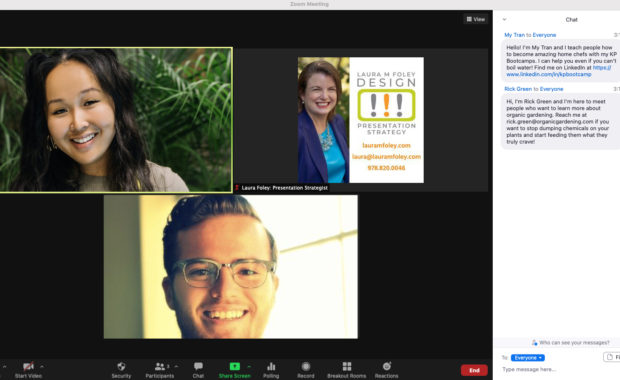Click the File attachment button in chat
The image size is (620, 380).
pyautogui.click(x=612, y=357)
